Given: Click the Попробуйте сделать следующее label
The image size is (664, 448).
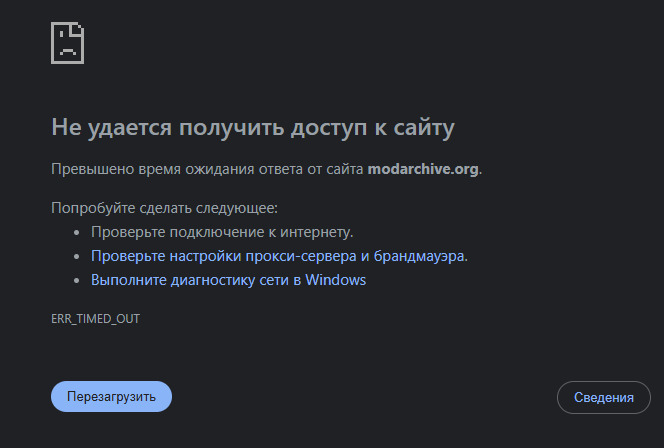Looking at the screenshot, I should [164, 208].
